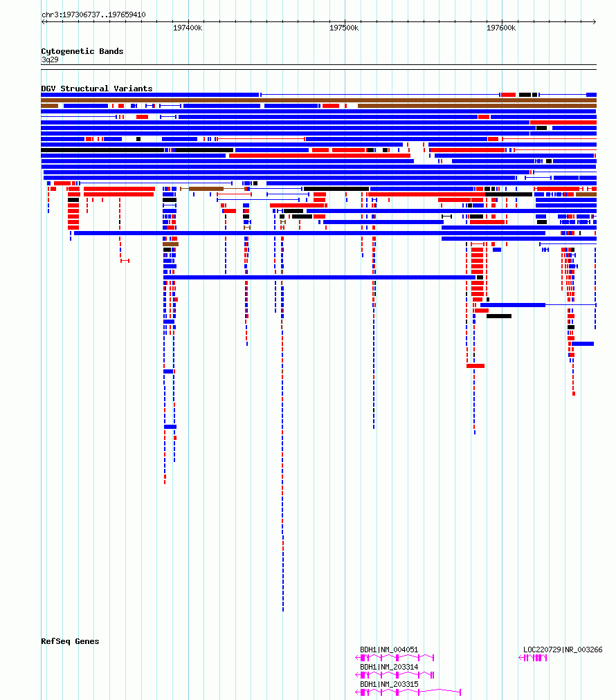616x700 pixels.
Task: Click the right arrowhead of the ruler
Action: click(594, 21)
